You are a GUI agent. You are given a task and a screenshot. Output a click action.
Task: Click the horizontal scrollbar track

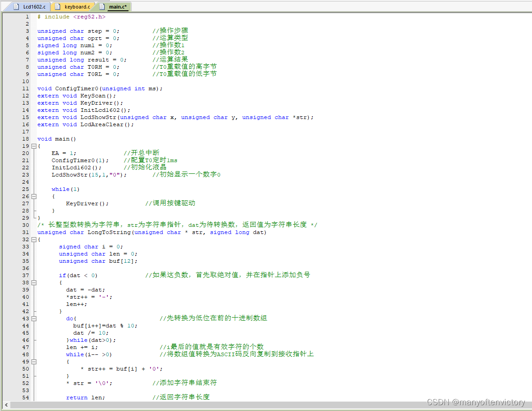pos(271,405)
